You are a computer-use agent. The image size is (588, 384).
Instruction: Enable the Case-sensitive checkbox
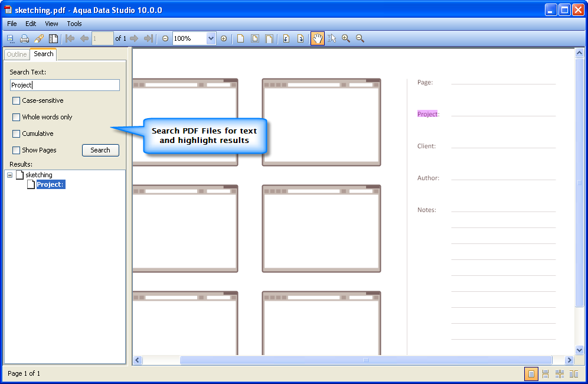(x=16, y=100)
